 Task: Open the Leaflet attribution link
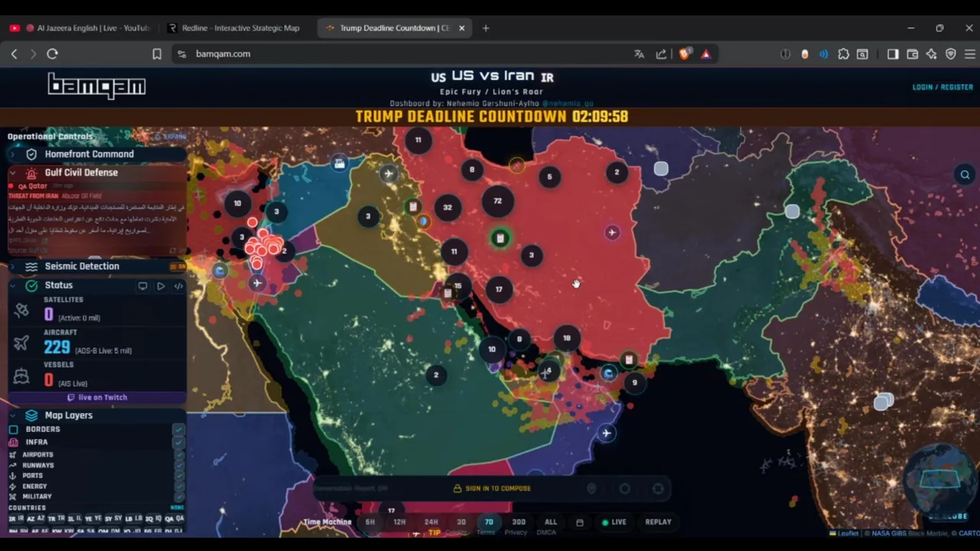(x=848, y=533)
